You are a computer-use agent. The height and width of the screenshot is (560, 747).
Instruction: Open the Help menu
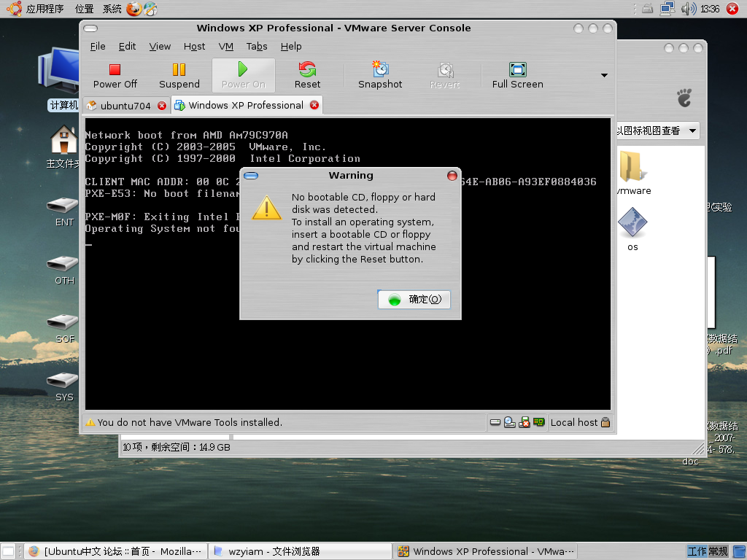pos(291,46)
